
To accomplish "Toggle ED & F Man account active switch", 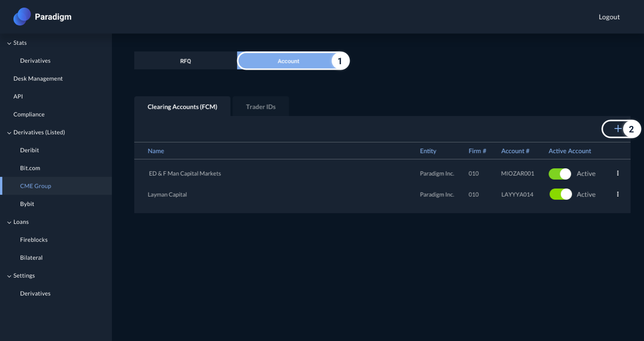I will pos(559,174).
